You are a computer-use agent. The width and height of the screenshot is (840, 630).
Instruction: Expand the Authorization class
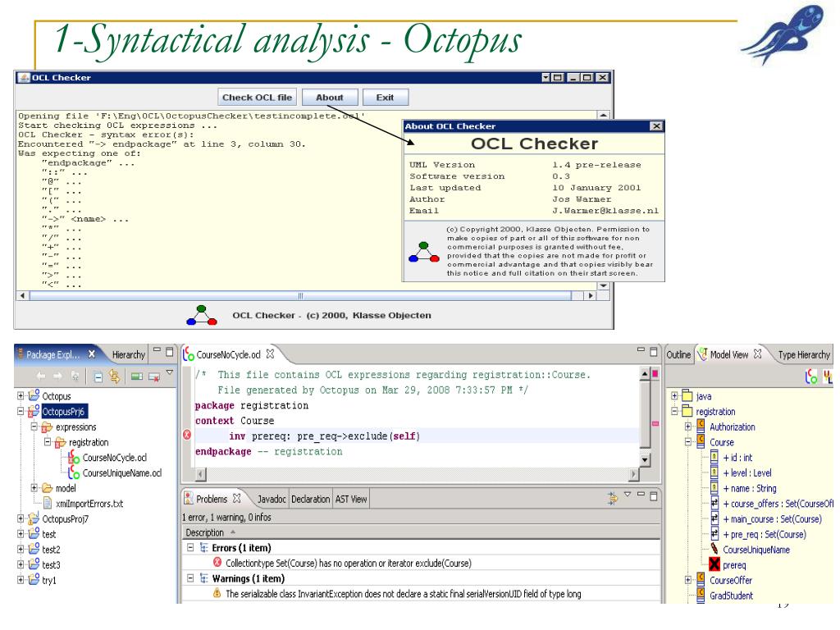point(688,427)
